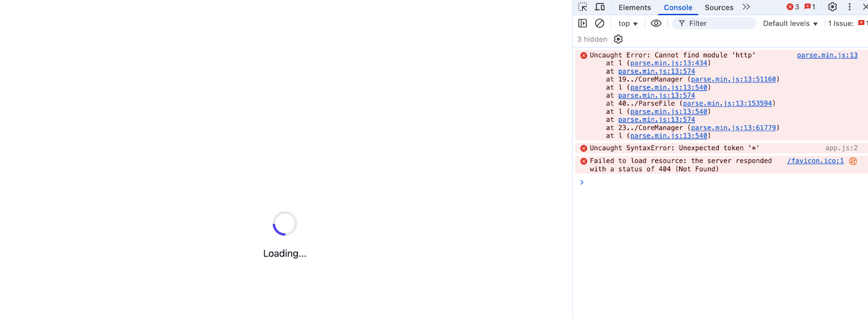Switch to the Console tab
The width and height of the screenshot is (868, 318).
678,8
